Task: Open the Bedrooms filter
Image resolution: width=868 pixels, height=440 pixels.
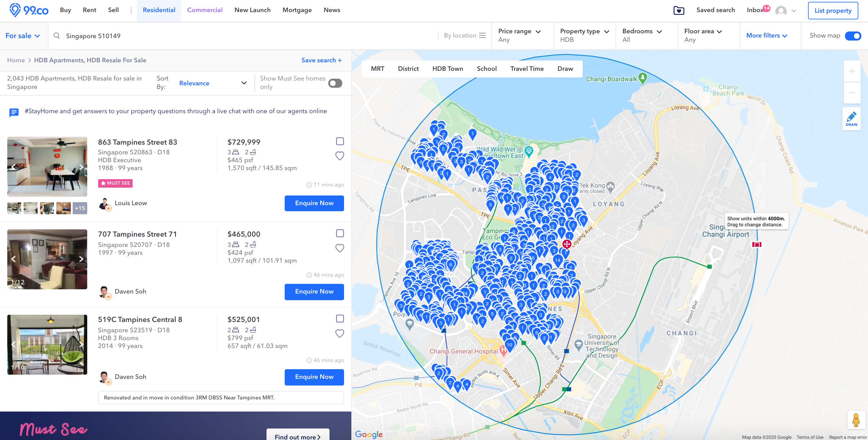Action: [646, 35]
